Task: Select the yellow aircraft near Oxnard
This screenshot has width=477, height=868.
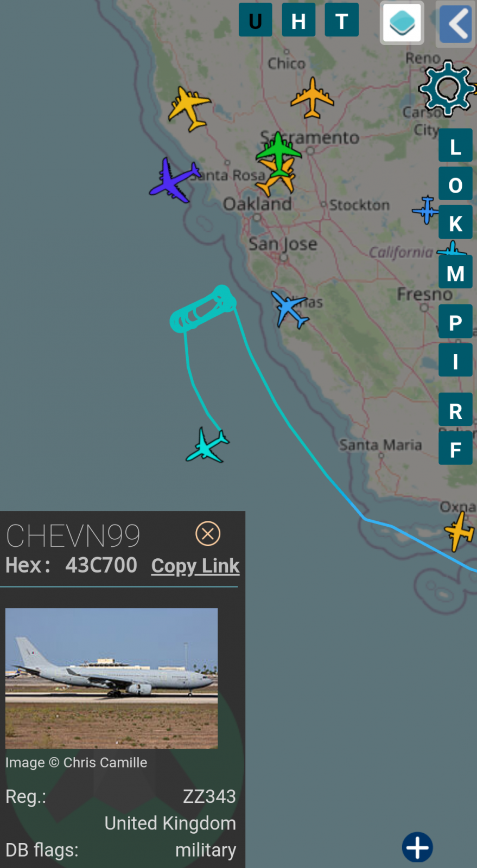Action: [460, 531]
